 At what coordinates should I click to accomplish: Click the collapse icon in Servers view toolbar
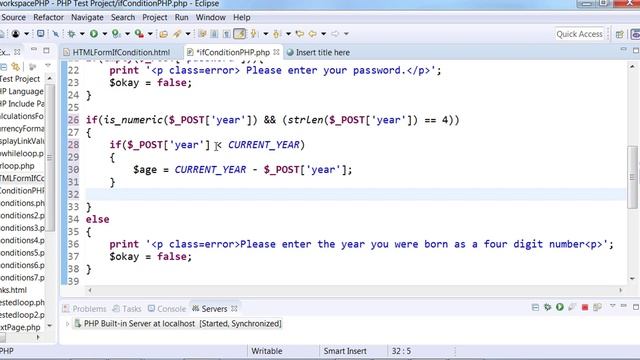click(x=536, y=307)
